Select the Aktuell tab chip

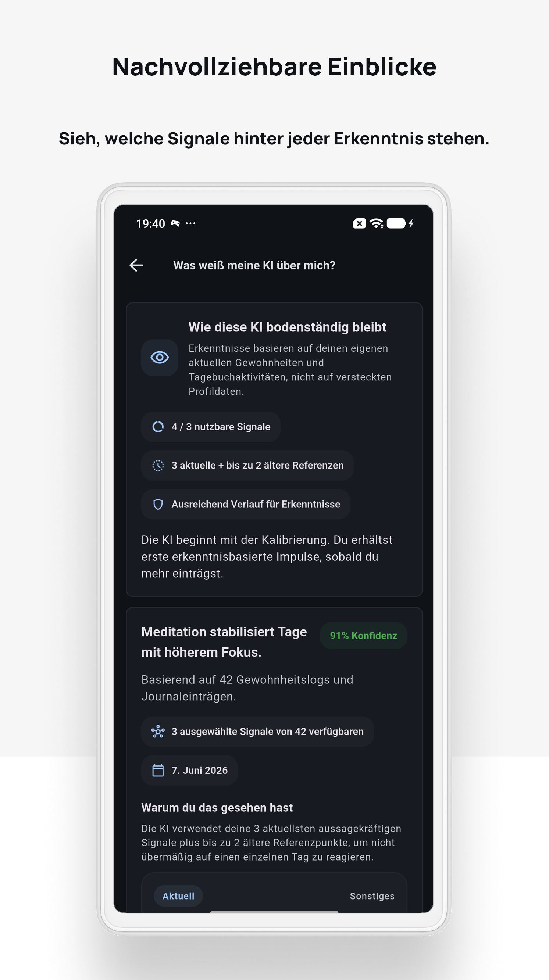178,896
